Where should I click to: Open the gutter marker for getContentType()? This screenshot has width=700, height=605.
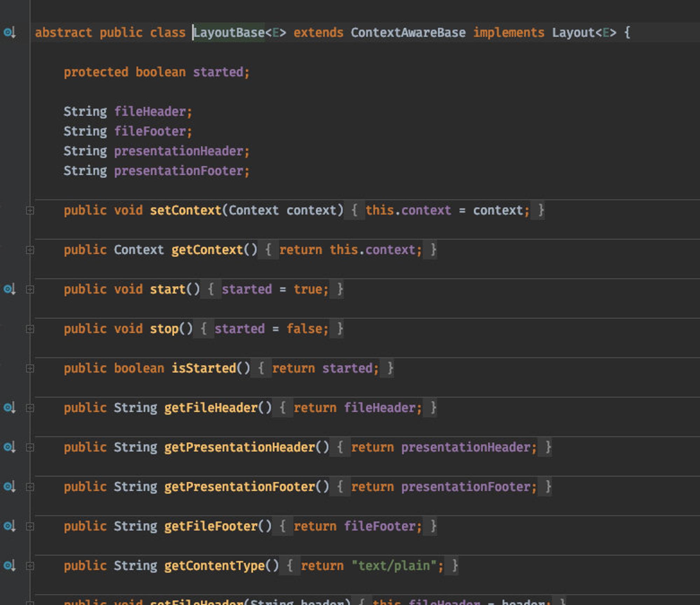[x=9, y=566]
